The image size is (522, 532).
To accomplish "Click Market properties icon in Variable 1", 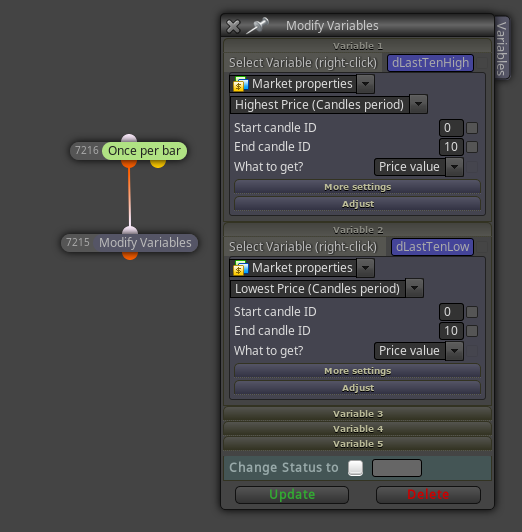I will 240,84.
